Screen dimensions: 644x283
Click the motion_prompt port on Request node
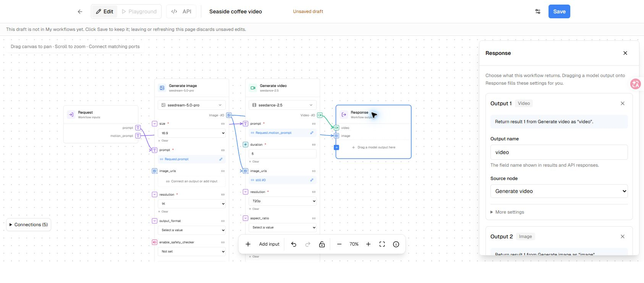coord(138,136)
